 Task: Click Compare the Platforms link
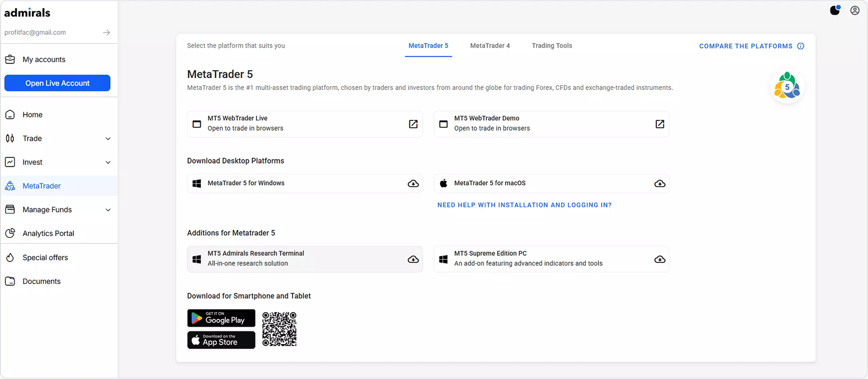pos(745,46)
